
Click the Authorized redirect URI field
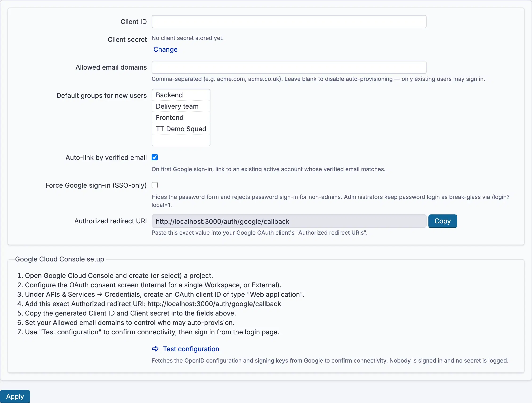pos(289,221)
